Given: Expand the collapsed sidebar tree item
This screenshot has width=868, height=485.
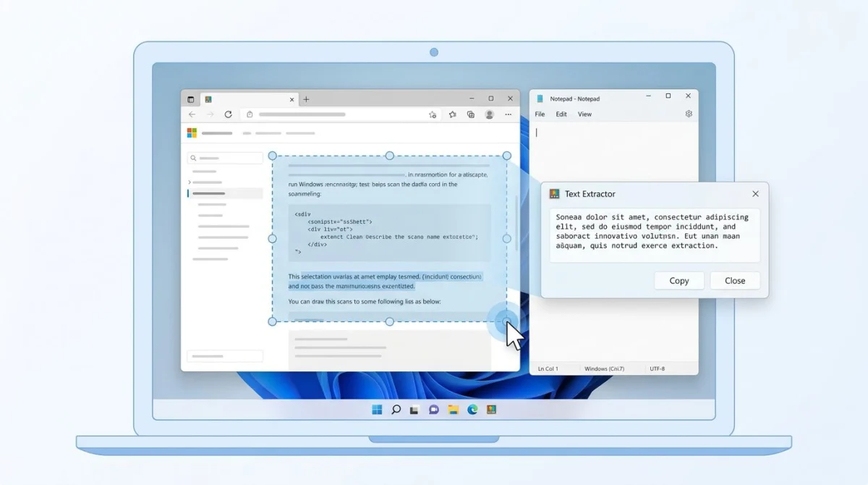Looking at the screenshot, I should pyautogui.click(x=190, y=182).
